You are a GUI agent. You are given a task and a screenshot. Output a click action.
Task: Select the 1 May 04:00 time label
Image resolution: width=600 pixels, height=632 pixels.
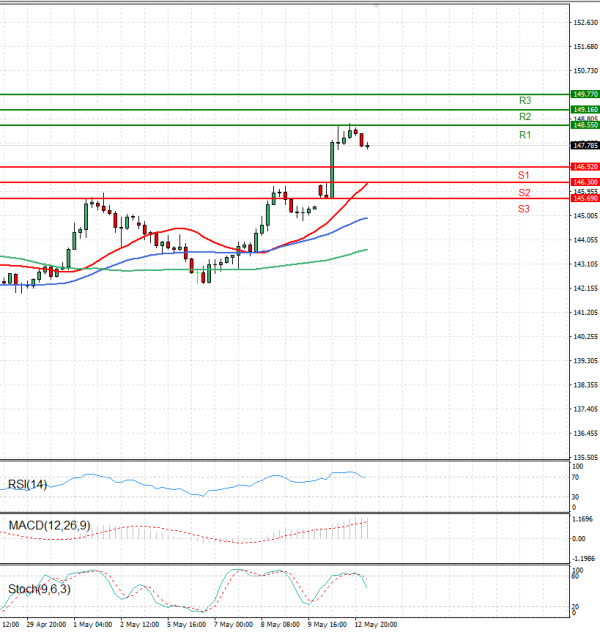tap(96, 625)
